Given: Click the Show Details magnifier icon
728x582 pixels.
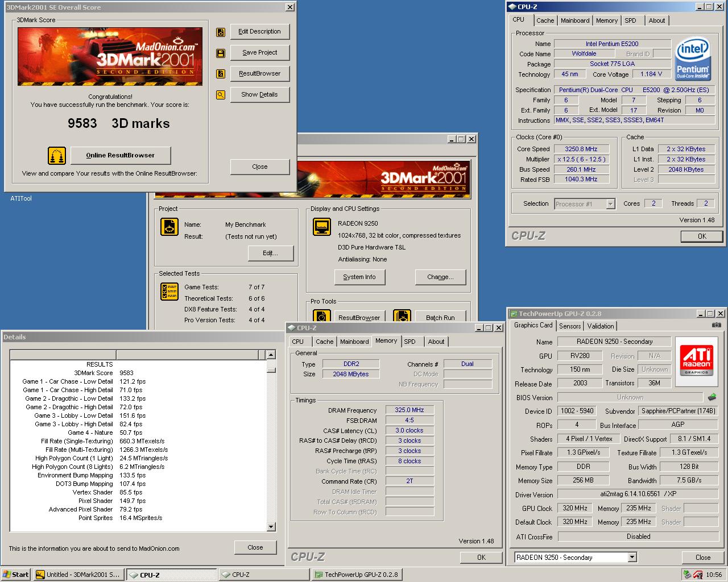Looking at the screenshot, I should tap(221, 95).
